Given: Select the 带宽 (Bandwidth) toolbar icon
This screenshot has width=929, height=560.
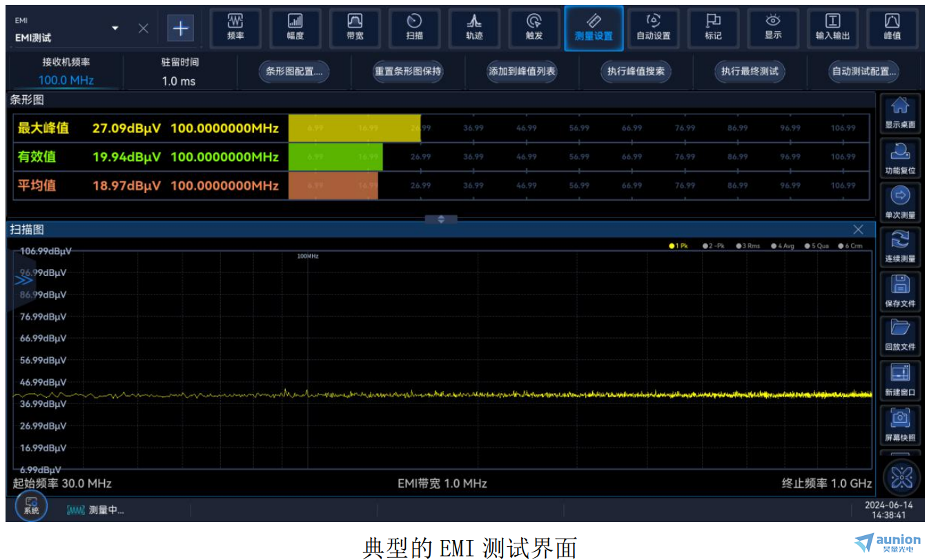Looking at the screenshot, I should coord(355,28).
